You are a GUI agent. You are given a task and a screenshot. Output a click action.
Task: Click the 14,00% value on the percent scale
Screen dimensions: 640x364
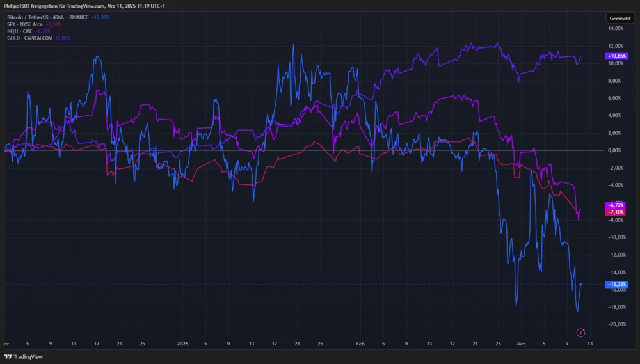616,29
